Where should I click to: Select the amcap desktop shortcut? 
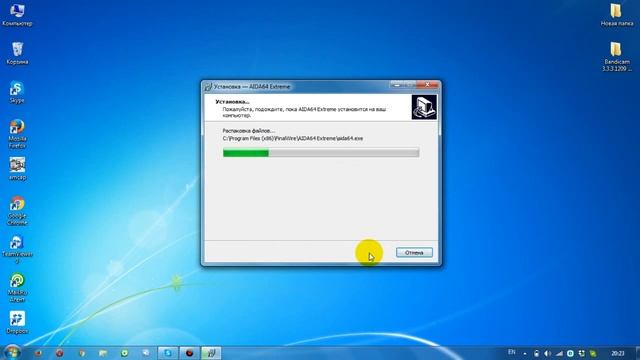[17, 169]
